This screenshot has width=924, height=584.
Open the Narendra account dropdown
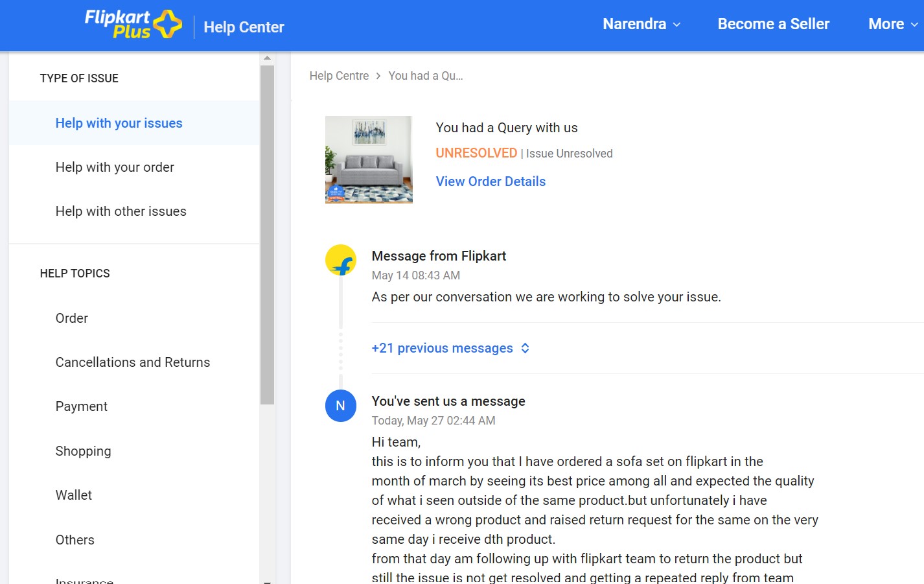click(641, 25)
